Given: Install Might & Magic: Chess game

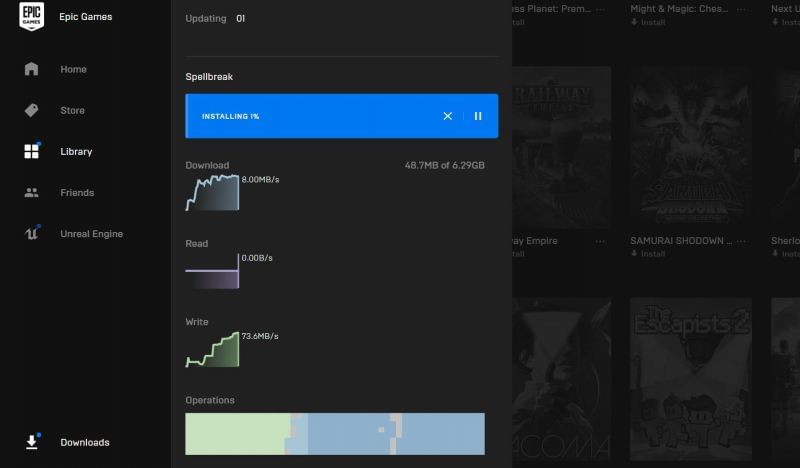Looking at the screenshot, I should point(648,22).
